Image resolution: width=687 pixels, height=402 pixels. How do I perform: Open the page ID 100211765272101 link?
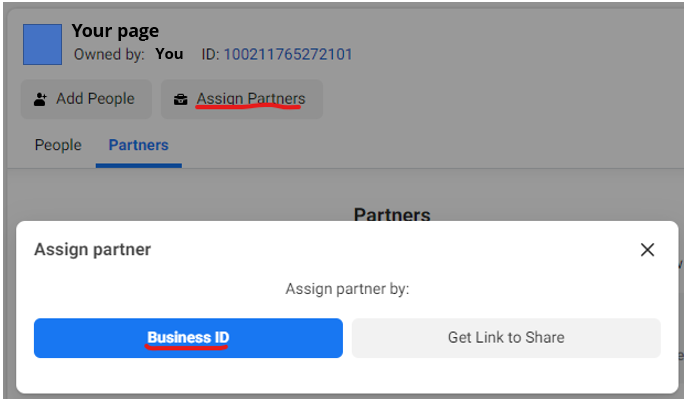pyautogui.click(x=288, y=54)
